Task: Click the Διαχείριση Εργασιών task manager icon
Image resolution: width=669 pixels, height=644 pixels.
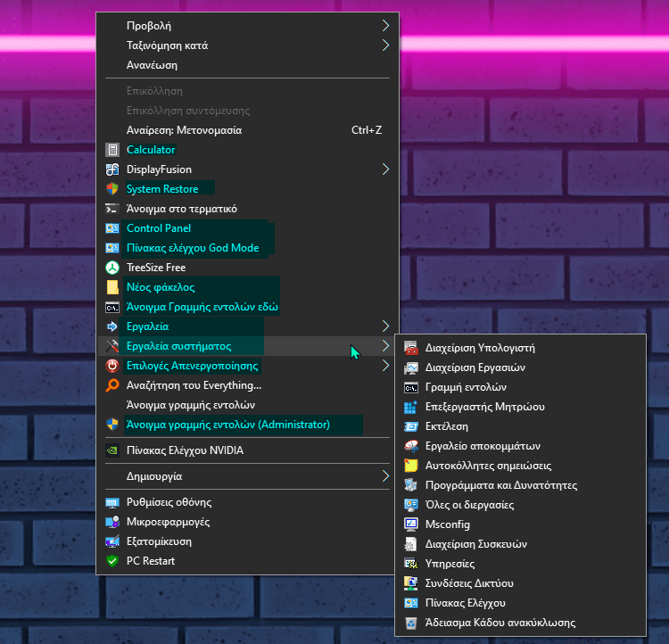Action: click(411, 367)
